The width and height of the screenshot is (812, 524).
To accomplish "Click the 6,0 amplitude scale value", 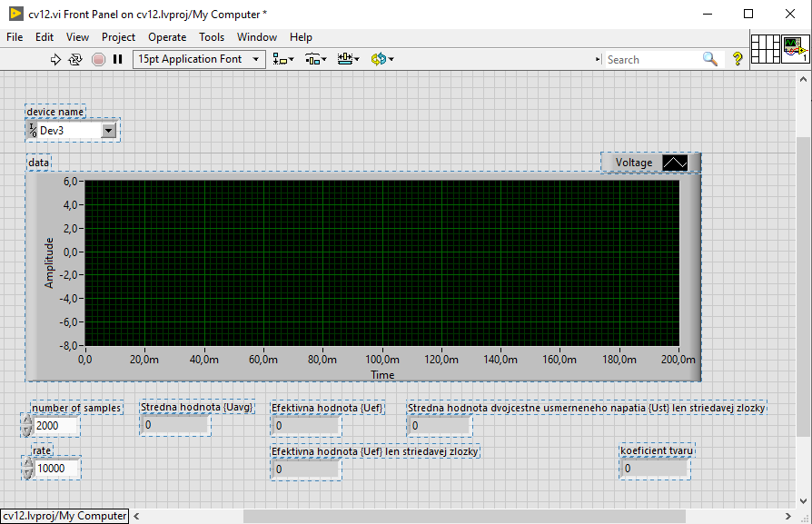I will pyautogui.click(x=71, y=182).
